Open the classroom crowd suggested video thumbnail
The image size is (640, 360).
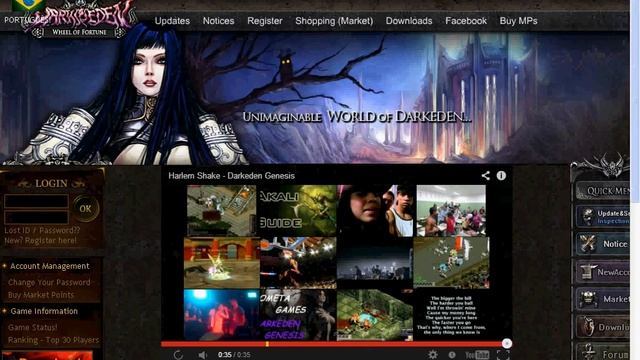(x=451, y=211)
